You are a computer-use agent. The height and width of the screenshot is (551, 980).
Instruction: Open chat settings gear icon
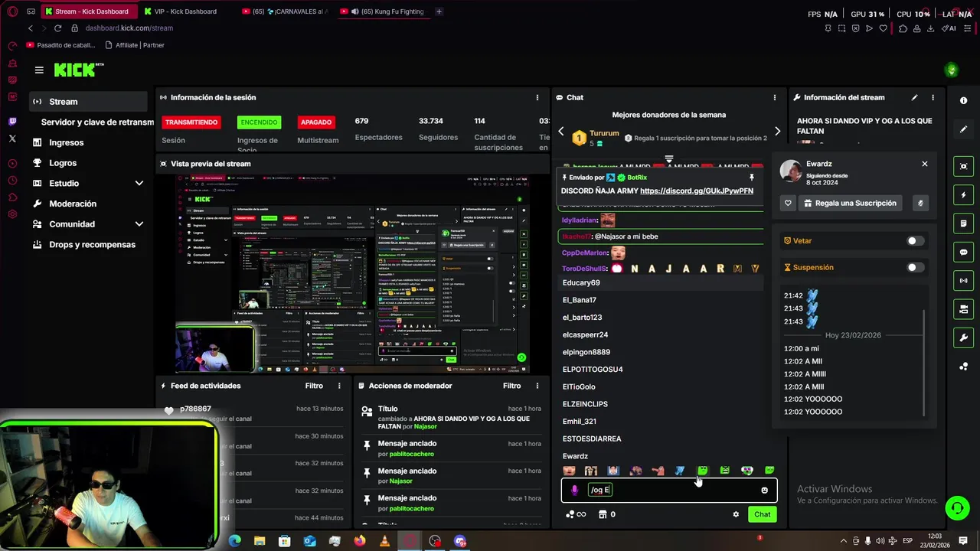(736, 514)
